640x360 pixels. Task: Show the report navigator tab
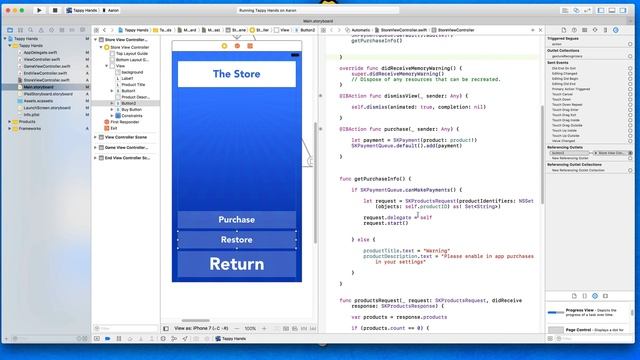tap(83, 30)
